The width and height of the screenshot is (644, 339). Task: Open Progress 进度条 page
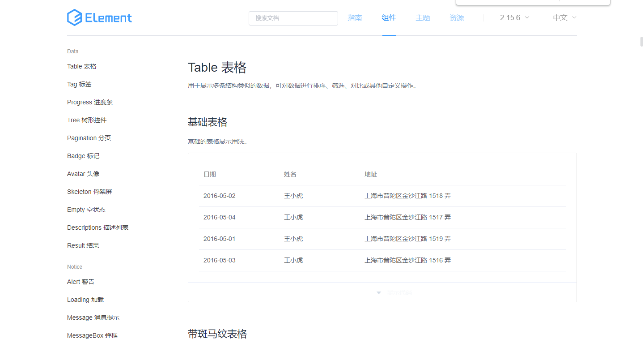tap(90, 102)
